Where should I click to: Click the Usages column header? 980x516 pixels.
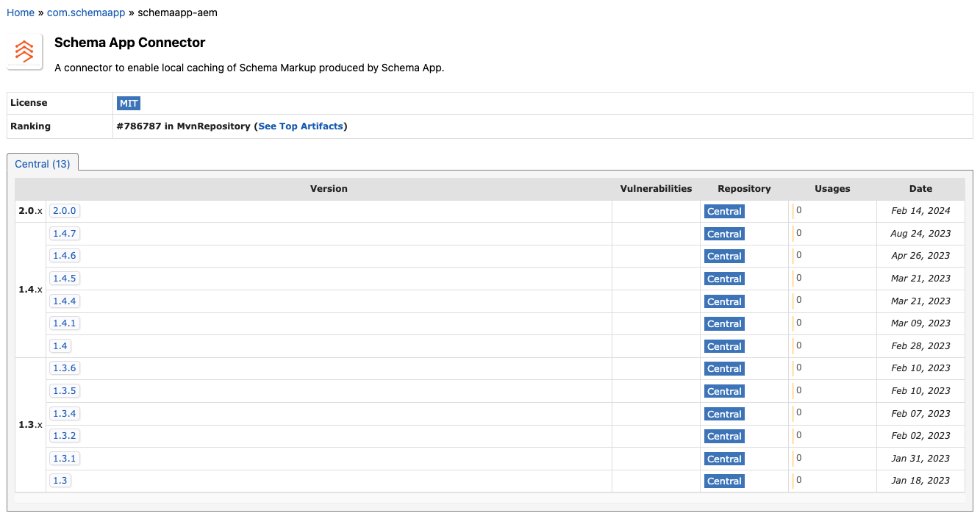coord(832,189)
